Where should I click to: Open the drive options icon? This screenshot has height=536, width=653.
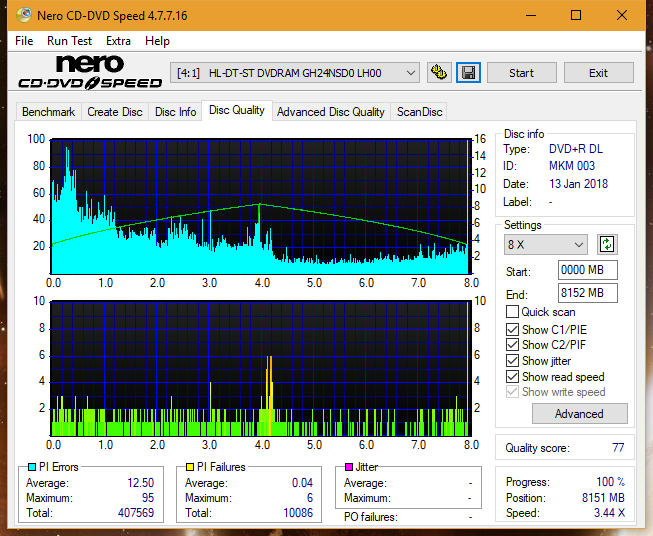[439, 73]
